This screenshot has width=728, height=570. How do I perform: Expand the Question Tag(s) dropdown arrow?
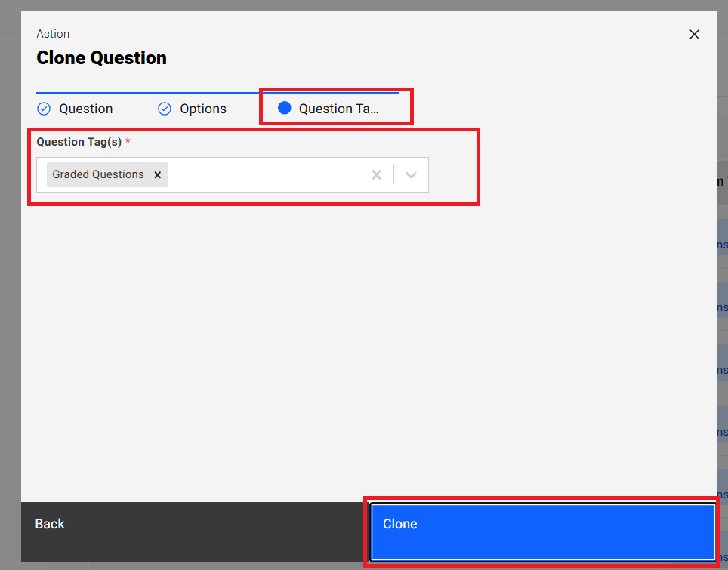[411, 175]
